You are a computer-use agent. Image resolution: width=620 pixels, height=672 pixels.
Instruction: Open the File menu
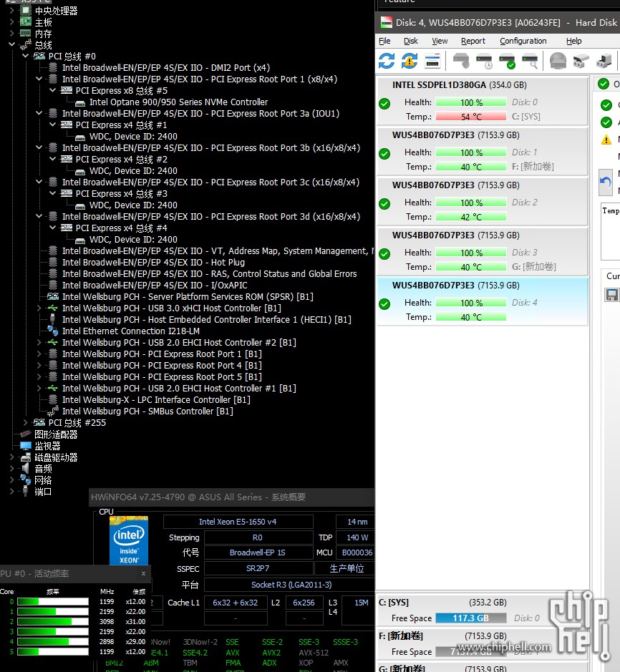click(384, 41)
